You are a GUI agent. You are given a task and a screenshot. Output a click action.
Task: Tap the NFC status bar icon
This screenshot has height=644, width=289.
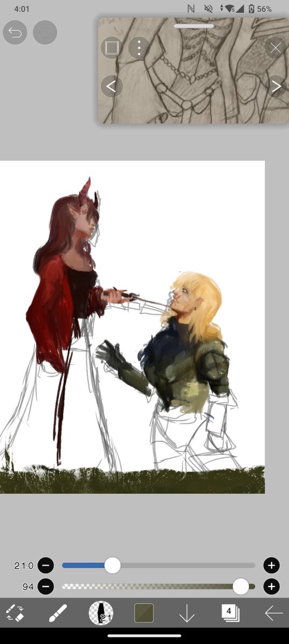pyautogui.click(x=191, y=9)
